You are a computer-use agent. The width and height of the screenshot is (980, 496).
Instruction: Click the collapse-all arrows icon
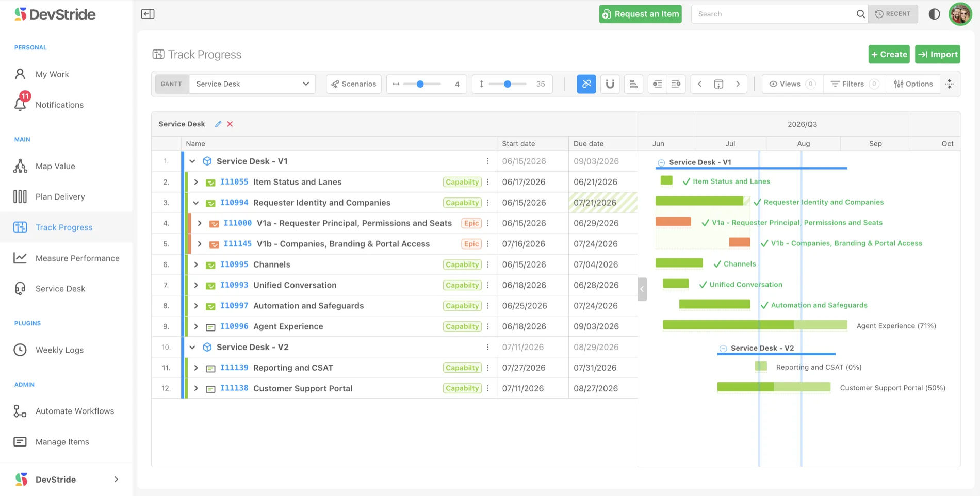pos(950,84)
